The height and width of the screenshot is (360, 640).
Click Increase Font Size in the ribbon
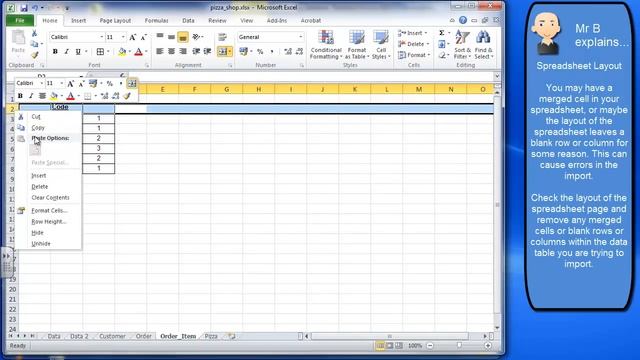pyautogui.click(x=132, y=37)
